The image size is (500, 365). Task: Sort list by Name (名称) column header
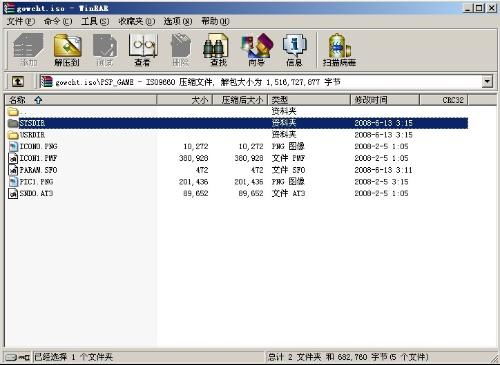(81, 100)
